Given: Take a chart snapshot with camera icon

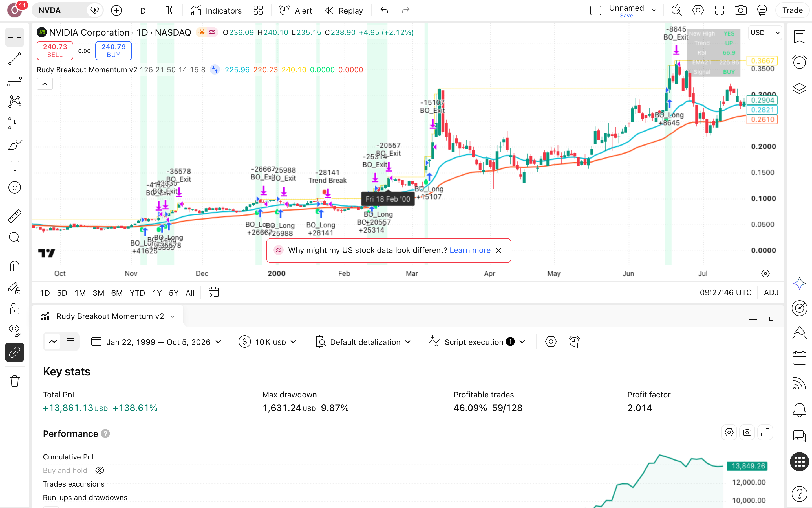Looking at the screenshot, I should click(740, 10).
